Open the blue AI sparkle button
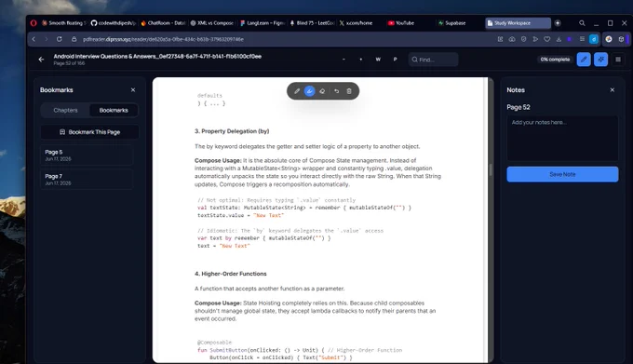The image size is (633, 364). pyautogui.click(x=600, y=60)
